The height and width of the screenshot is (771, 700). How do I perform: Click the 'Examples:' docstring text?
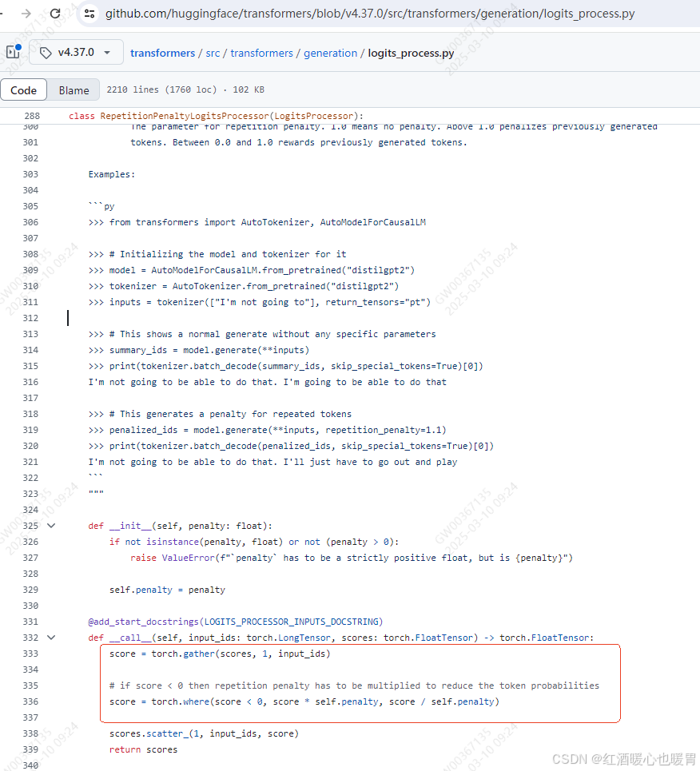(x=112, y=174)
